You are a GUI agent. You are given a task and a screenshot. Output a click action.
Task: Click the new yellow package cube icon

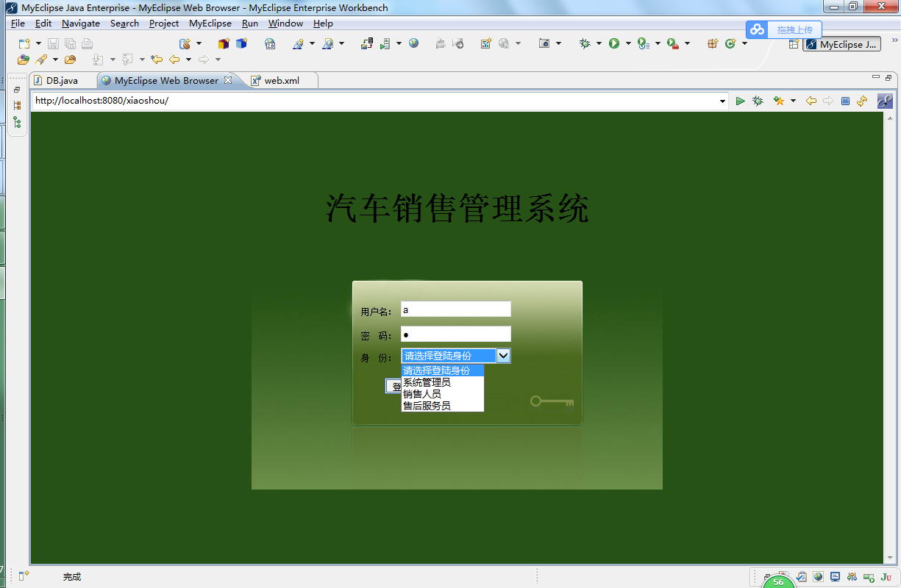coord(224,44)
